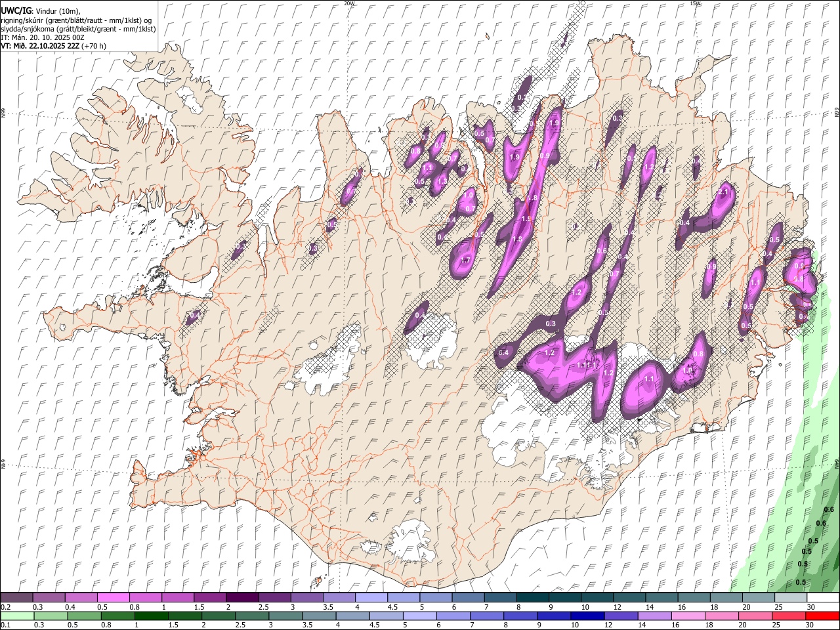Pick the grey-green 3 rain legend swatch
The width and height of the screenshot is (840, 630).
pyautogui.click(x=286, y=616)
